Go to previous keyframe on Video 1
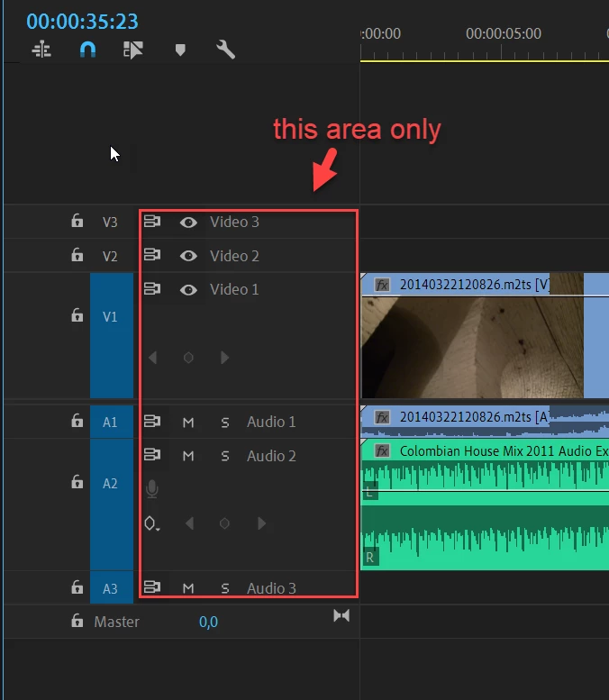Image resolution: width=609 pixels, height=700 pixels. [x=152, y=358]
